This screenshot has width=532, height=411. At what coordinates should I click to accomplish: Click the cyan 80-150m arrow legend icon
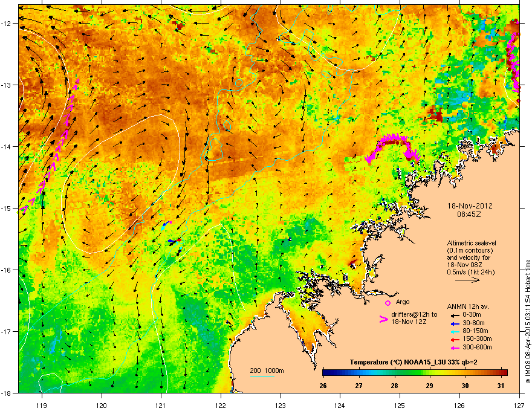455,331
